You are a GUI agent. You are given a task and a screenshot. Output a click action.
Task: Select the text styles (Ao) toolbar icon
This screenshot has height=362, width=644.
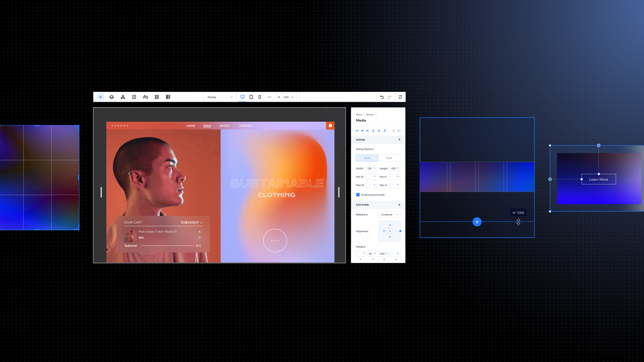coord(145,97)
